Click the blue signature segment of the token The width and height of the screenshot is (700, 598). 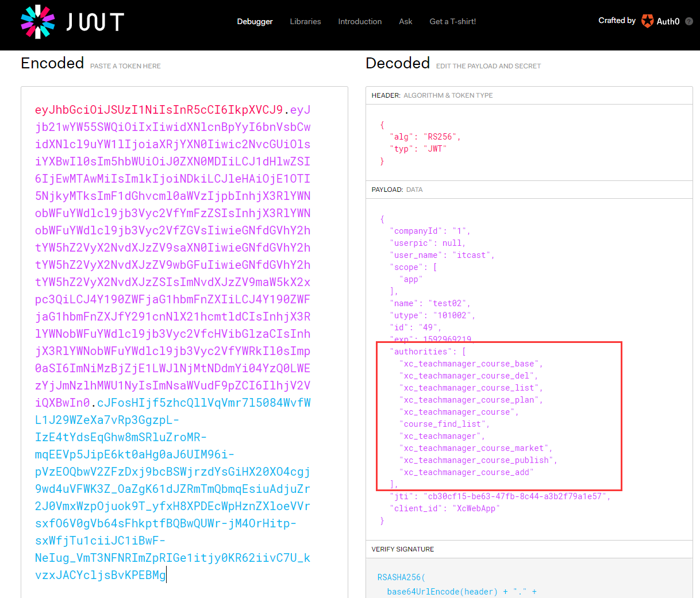(x=172, y=489)
